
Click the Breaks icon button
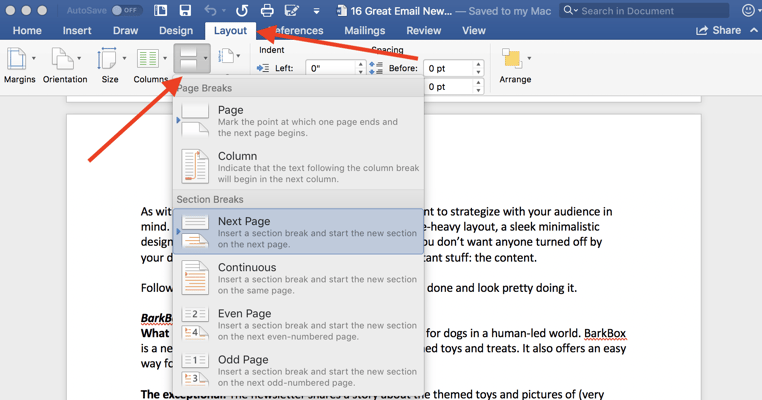pyautogui.click(x=191, y=58)
